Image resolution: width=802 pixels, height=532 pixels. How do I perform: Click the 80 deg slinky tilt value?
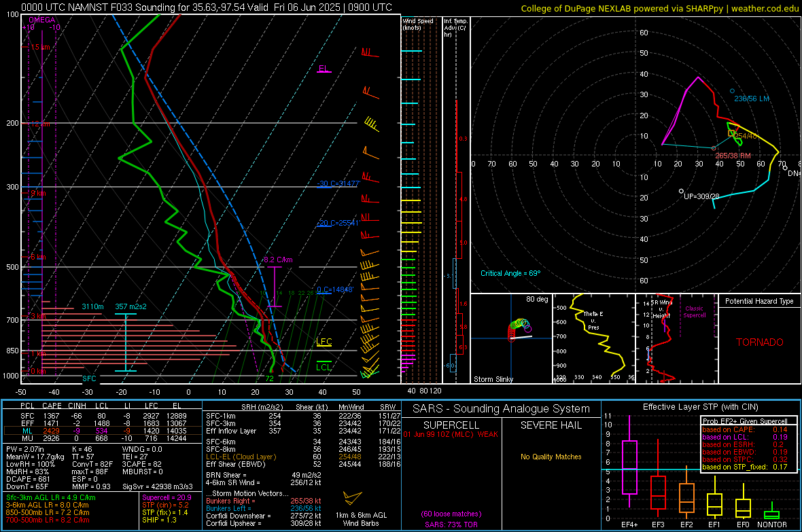tap(537, 299)
